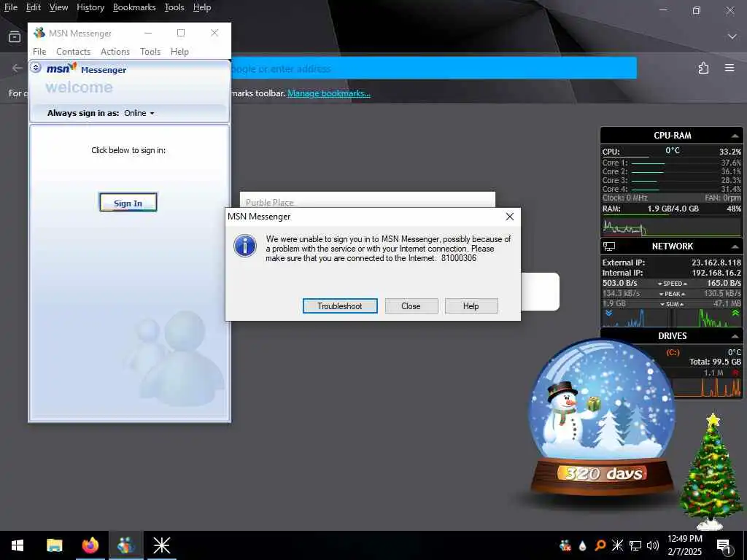Click the RAM '1.9 GB/4.0 GB' reading
Image resolution: width=747 pixels, height=560 pixels.
pyautogui.click(x=673, y=209)
